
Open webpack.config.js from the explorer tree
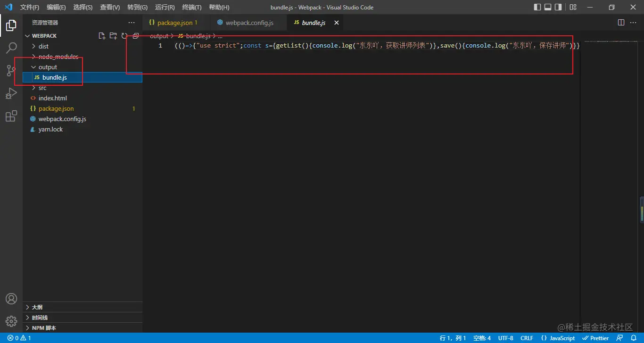point(83,119)
